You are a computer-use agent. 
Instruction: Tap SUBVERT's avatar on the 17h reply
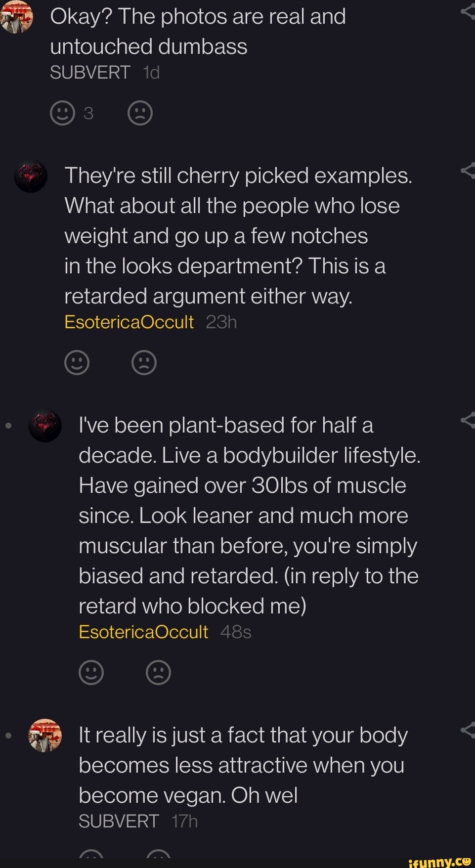point(45,735)
